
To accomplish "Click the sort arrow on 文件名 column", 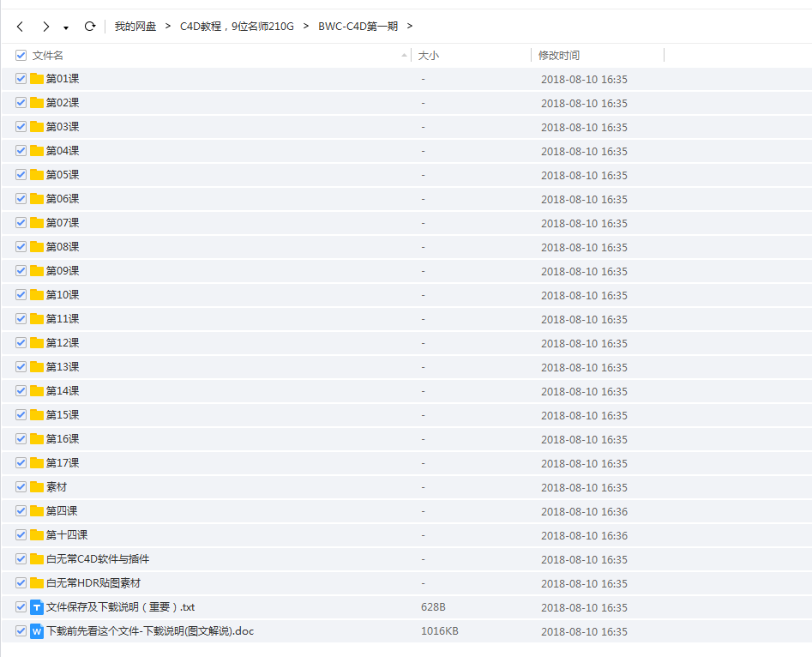I will 402,55.
